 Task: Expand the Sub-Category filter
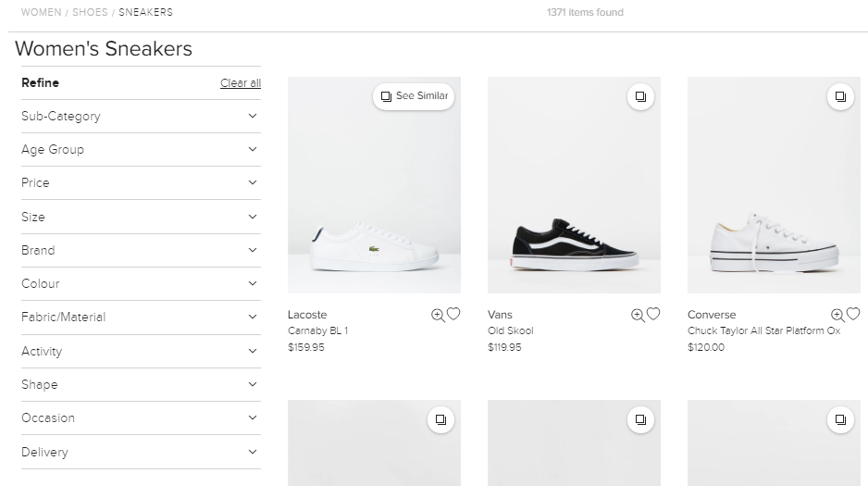[x=141, y=117]
